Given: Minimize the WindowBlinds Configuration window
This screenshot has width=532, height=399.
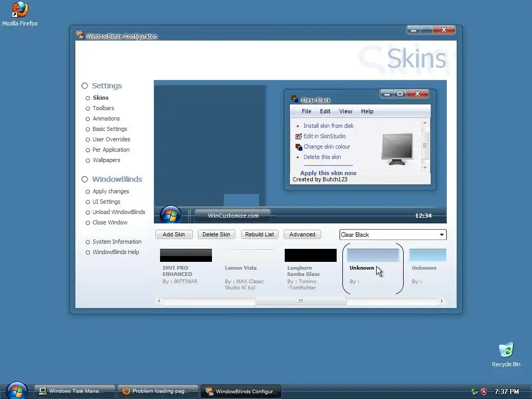Looking at the screenshot, I should point(413,30).
